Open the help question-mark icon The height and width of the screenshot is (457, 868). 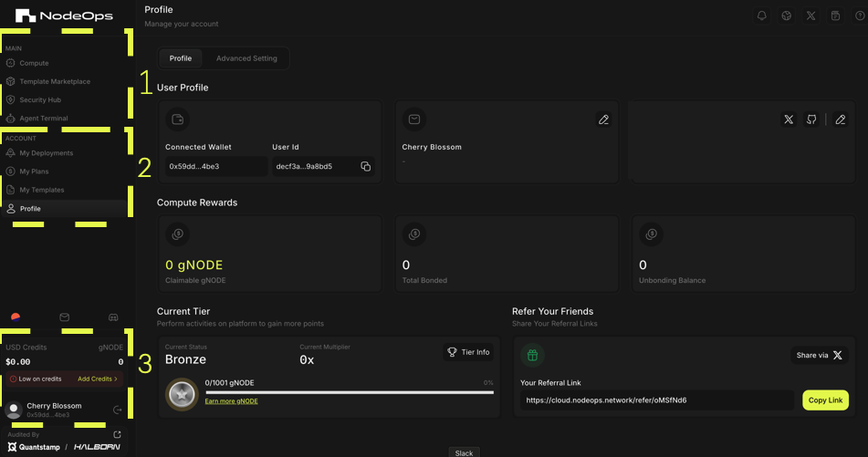click(x=860, y=16)
